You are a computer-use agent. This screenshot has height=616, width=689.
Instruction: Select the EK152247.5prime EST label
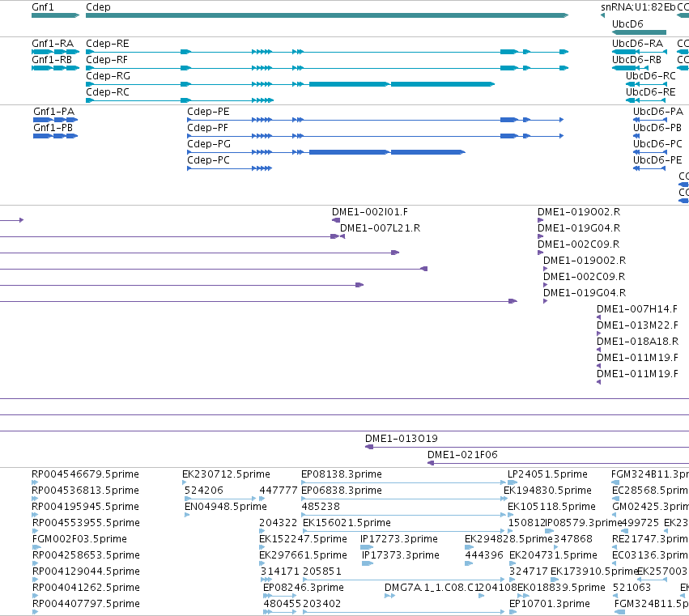(x=303, y=538)
